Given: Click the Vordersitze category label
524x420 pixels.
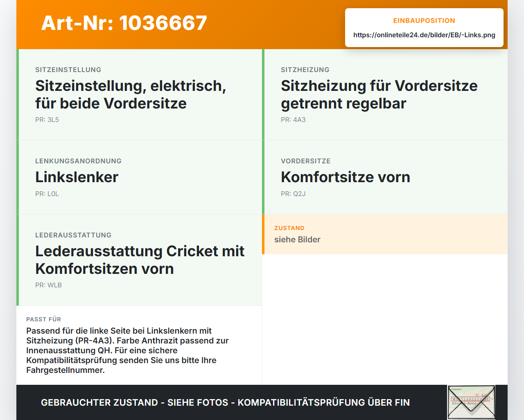Looking at the screenshot, I should pyautogui.click(x=305, y=161).
